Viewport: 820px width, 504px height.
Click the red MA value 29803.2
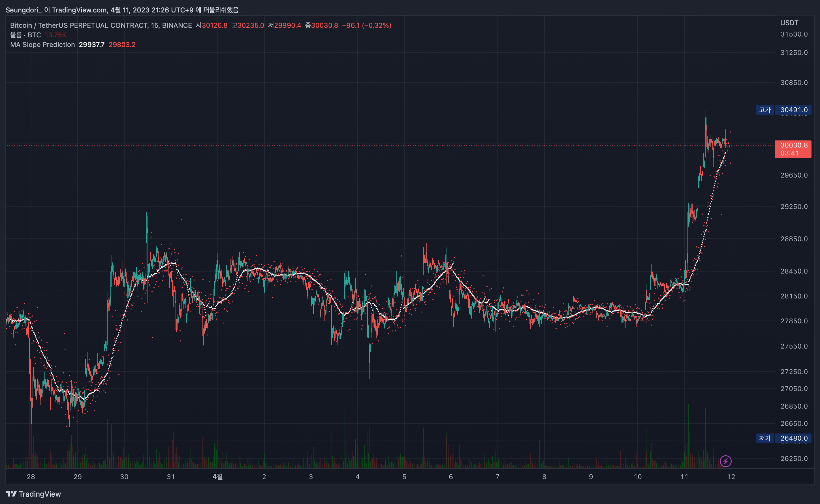click(x=122, y=45)
